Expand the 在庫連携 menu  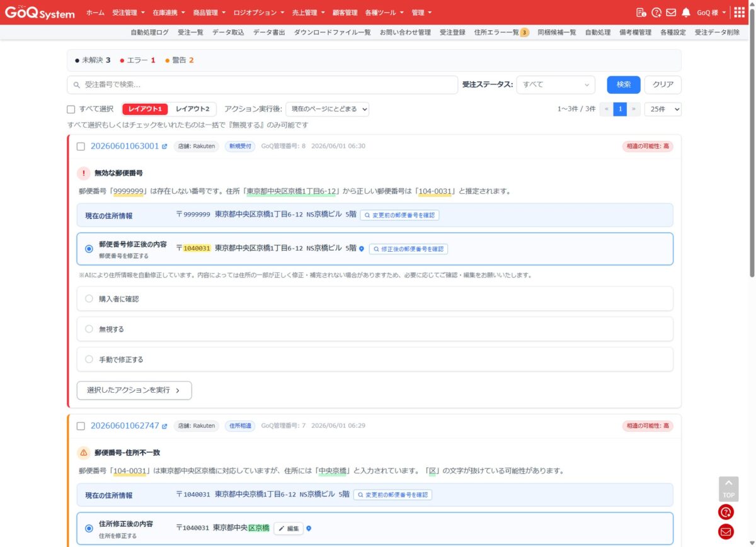point(169,13)
